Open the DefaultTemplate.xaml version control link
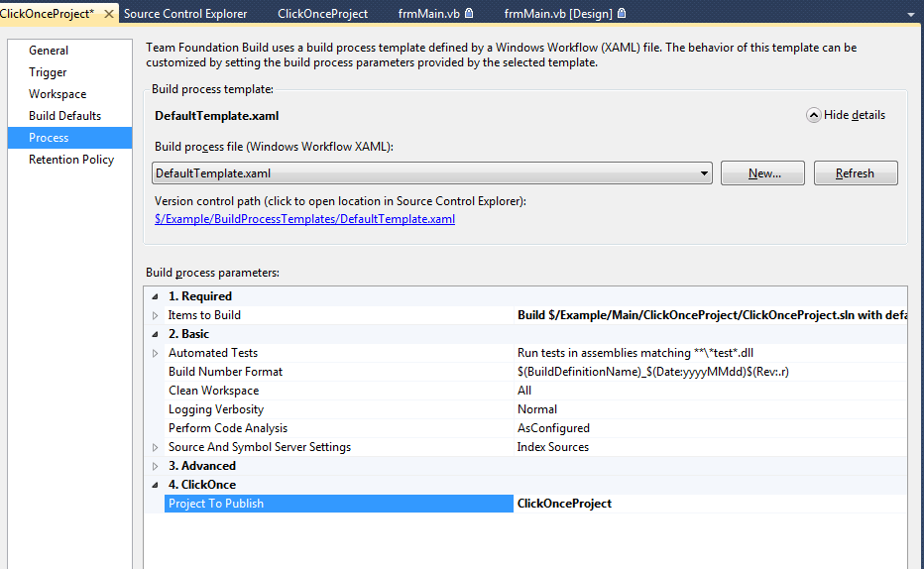The width and height of the screenshot is (924, 569). [x=304, y=219]
